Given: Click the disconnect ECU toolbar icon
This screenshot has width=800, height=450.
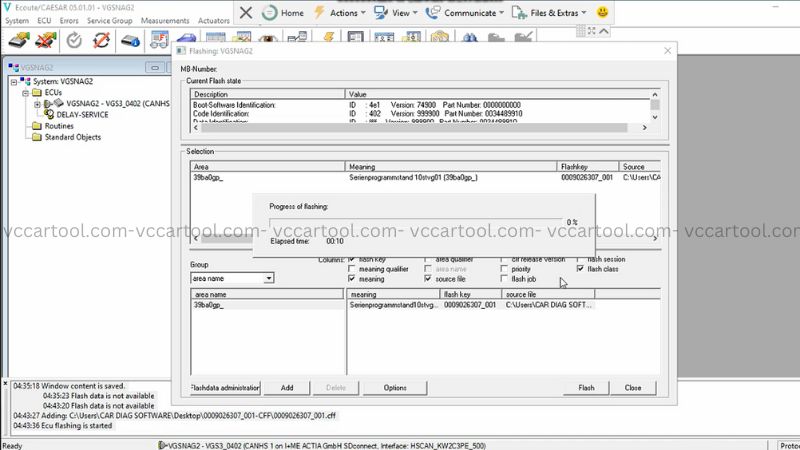Looking at the screenshot, I should pyautogui.click(x=46, y=40).
